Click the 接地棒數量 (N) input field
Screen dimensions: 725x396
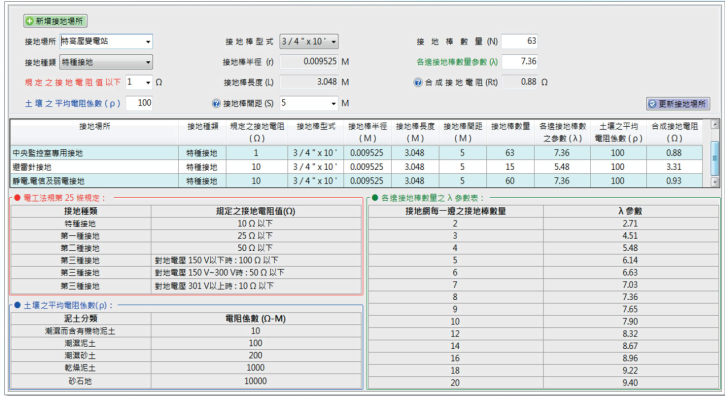coord(520,41)
